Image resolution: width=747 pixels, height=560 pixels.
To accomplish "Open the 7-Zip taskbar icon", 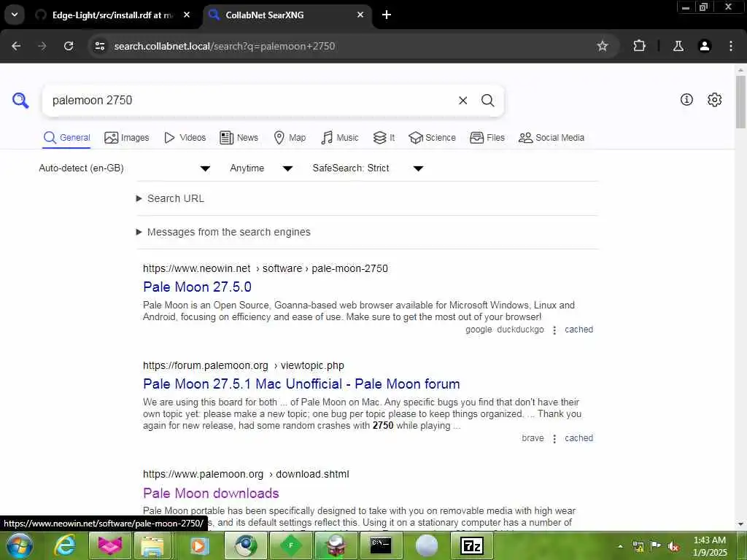I will click(x=472, y=545).
